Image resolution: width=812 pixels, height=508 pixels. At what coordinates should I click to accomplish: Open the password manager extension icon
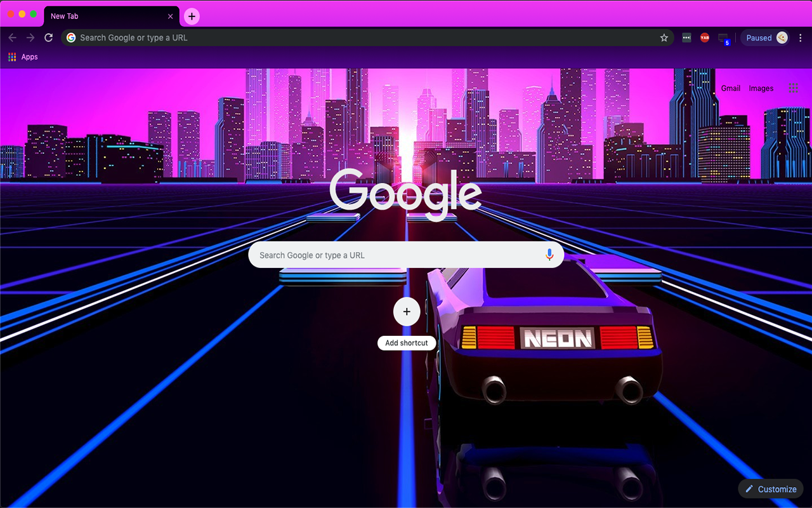[x=686, y=38]
